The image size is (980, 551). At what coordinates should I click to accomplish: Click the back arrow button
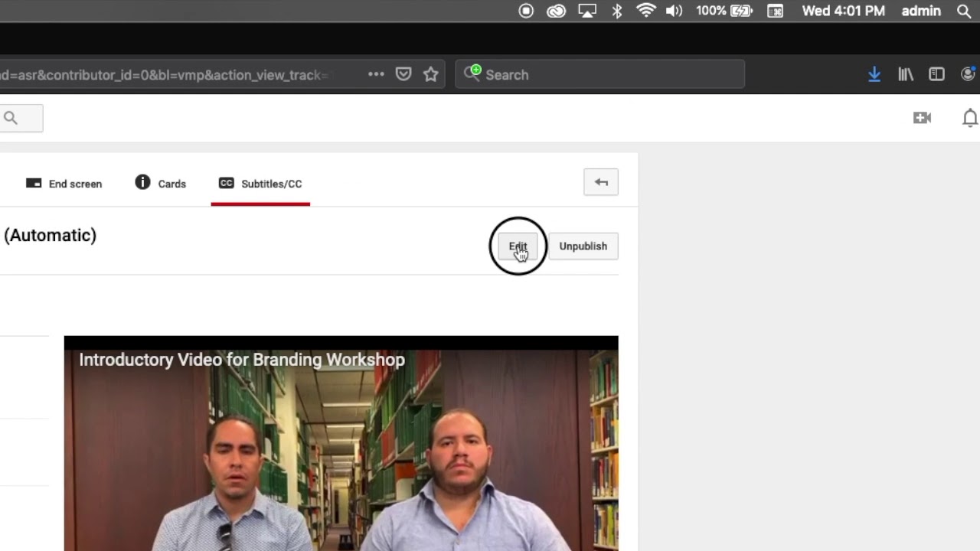pyautogui.click(x=601, y=182)
